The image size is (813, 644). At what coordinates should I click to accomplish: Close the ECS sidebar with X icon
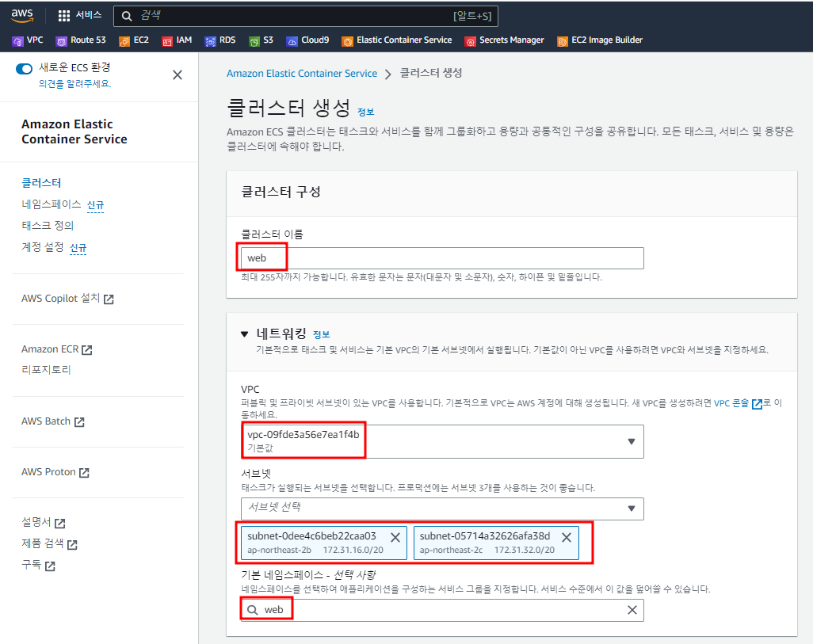177,75
